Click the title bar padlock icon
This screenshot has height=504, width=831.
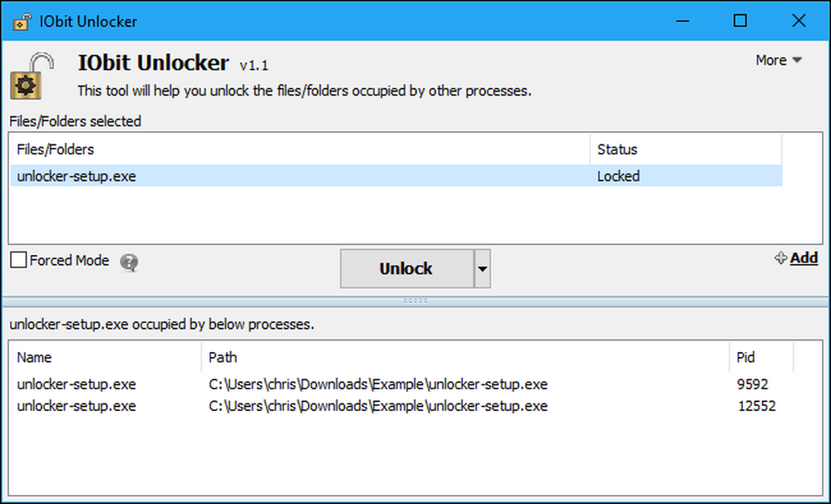coord(22,22)
